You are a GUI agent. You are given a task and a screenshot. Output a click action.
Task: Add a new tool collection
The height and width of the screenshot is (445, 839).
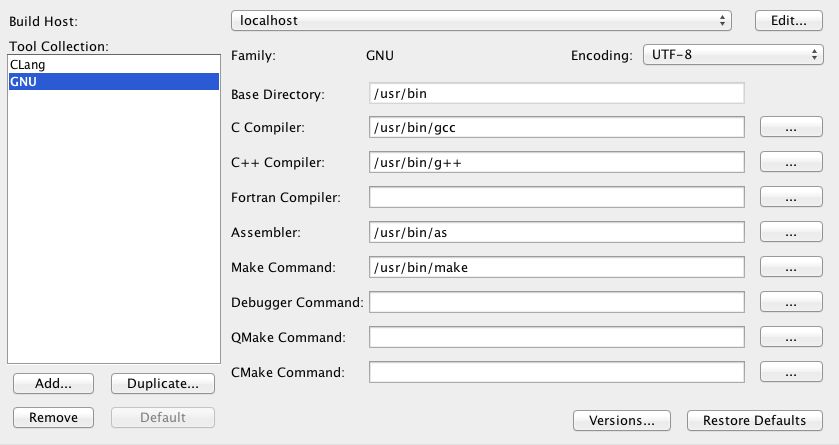(x=54, y=383)
